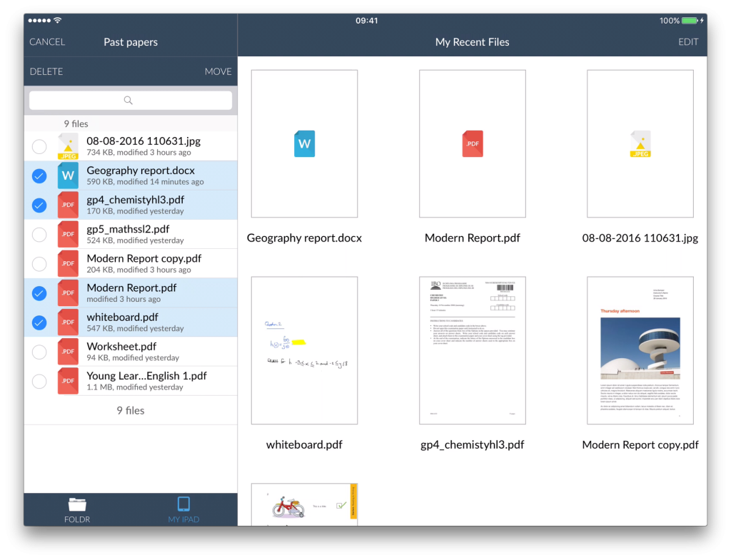Click the PDF icon for gp4_chemistyhl3.pdf
The width and height of the screenshot is (731, 560).
tap(67, 205)
